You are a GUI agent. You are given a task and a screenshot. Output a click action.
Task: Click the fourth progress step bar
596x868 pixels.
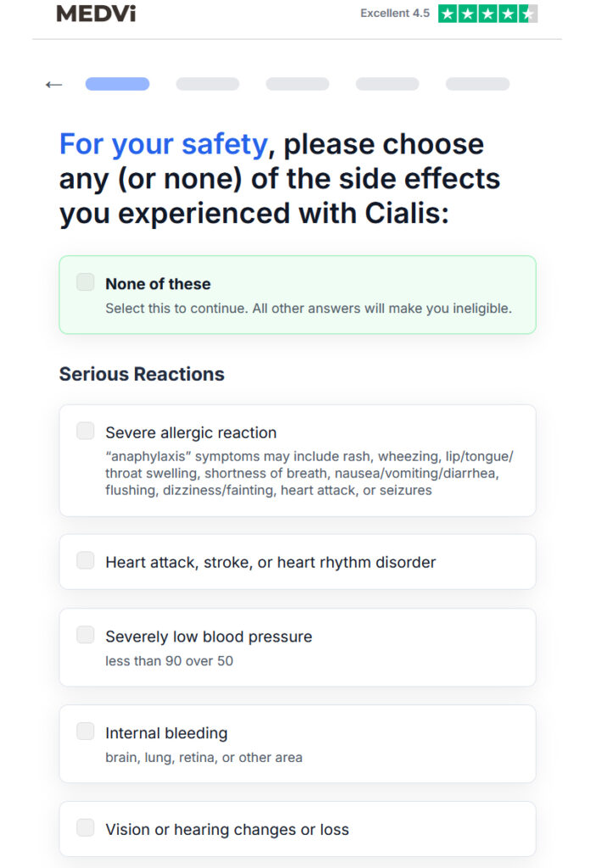point(387,84)
